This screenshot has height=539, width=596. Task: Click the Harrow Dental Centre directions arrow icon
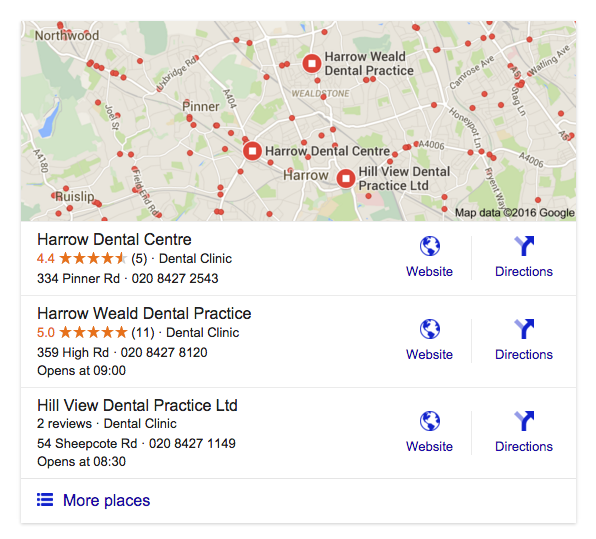pos(524,246)
